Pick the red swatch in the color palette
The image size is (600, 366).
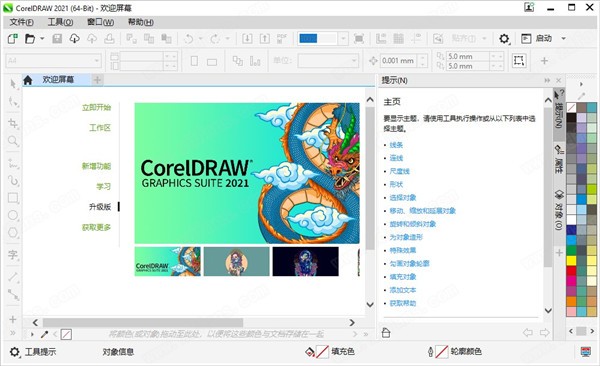pos(571,271)
